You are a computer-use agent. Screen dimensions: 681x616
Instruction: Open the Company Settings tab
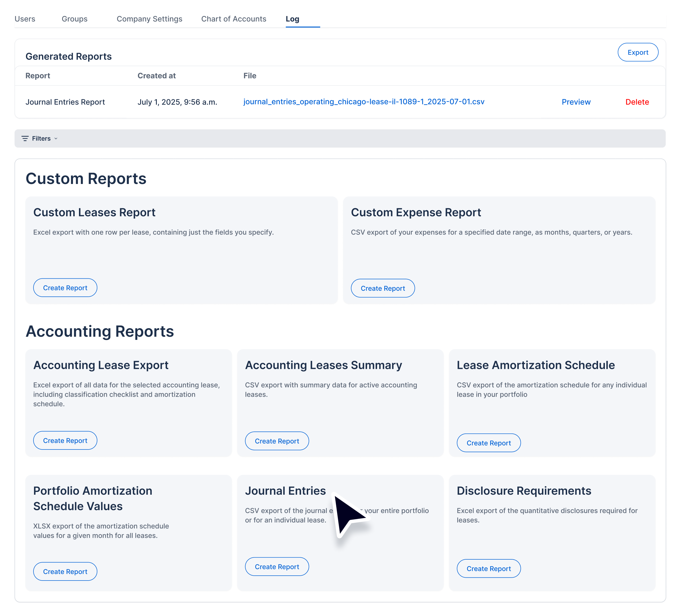(x=149, y=19)
